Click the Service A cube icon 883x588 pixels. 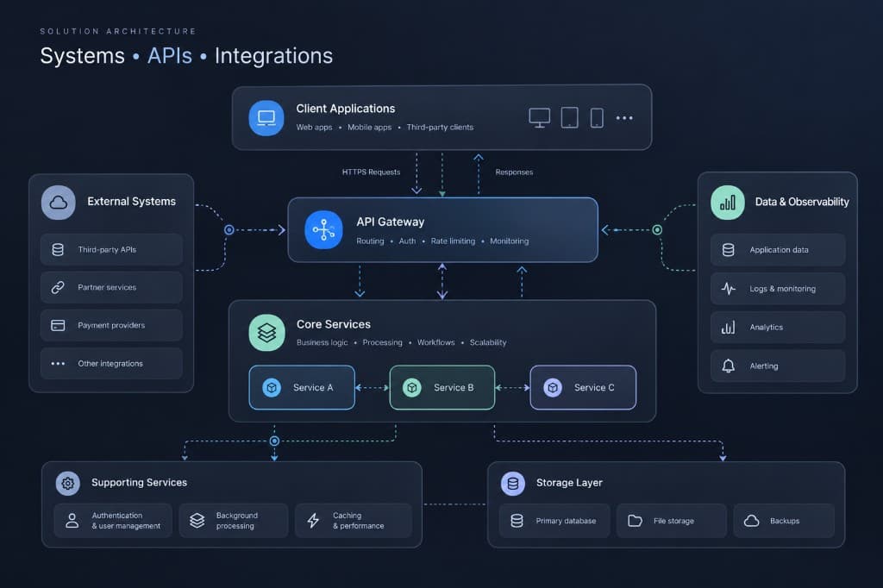272,387
